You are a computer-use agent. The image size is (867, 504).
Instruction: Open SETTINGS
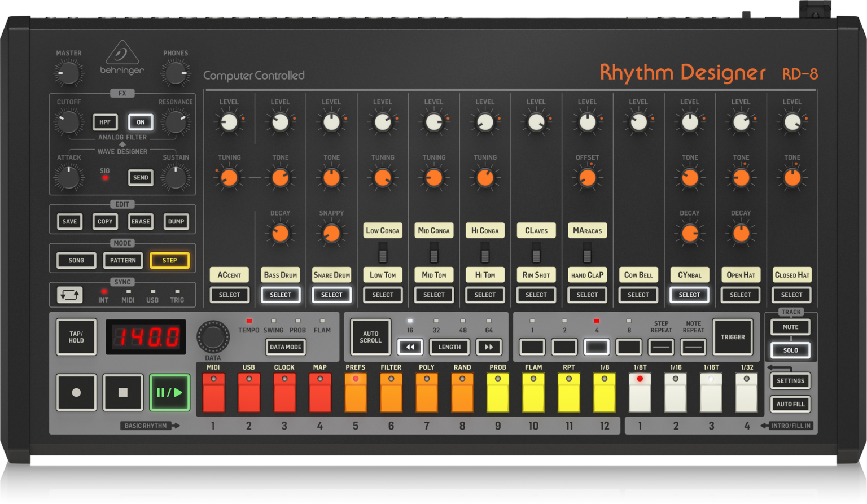tap(790, 381)
